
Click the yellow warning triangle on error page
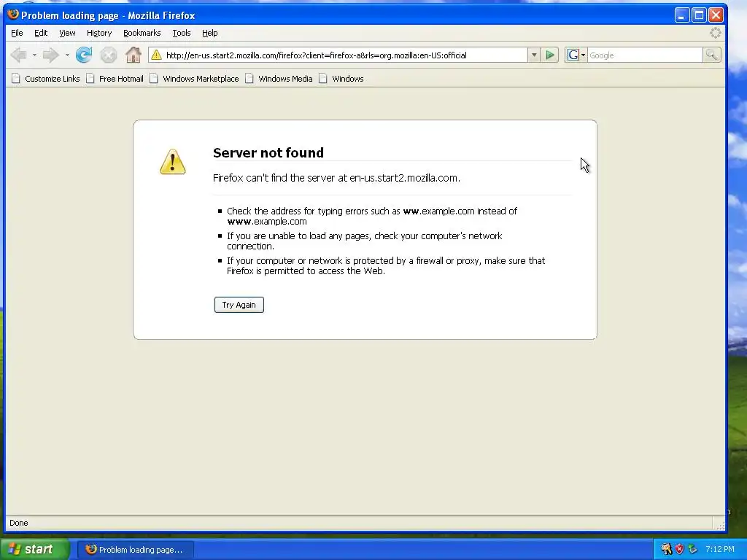[172, 161]
